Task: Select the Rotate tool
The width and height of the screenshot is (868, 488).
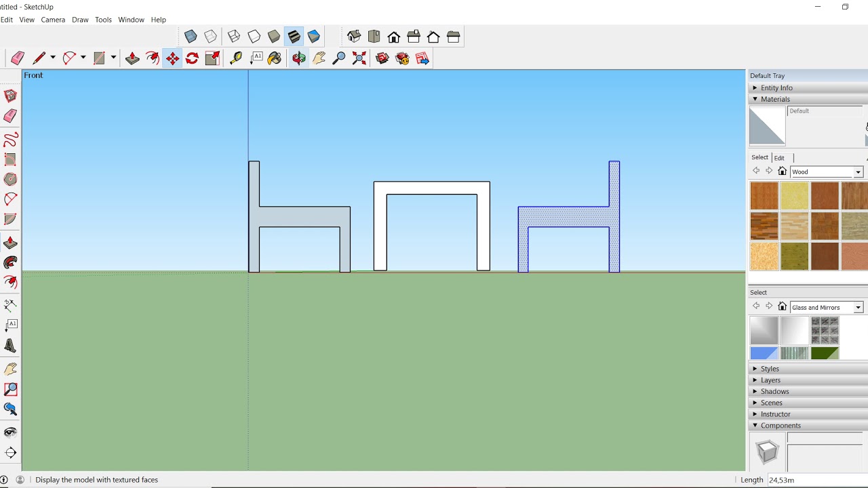Action: tap(192, 58)
